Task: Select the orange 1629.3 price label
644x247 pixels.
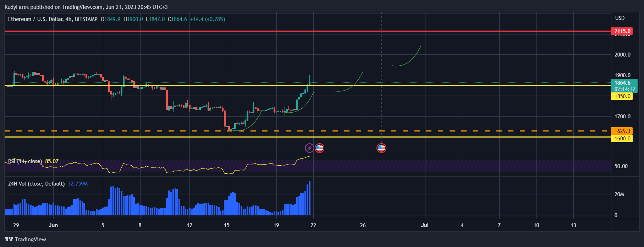Action: (622, 131)
